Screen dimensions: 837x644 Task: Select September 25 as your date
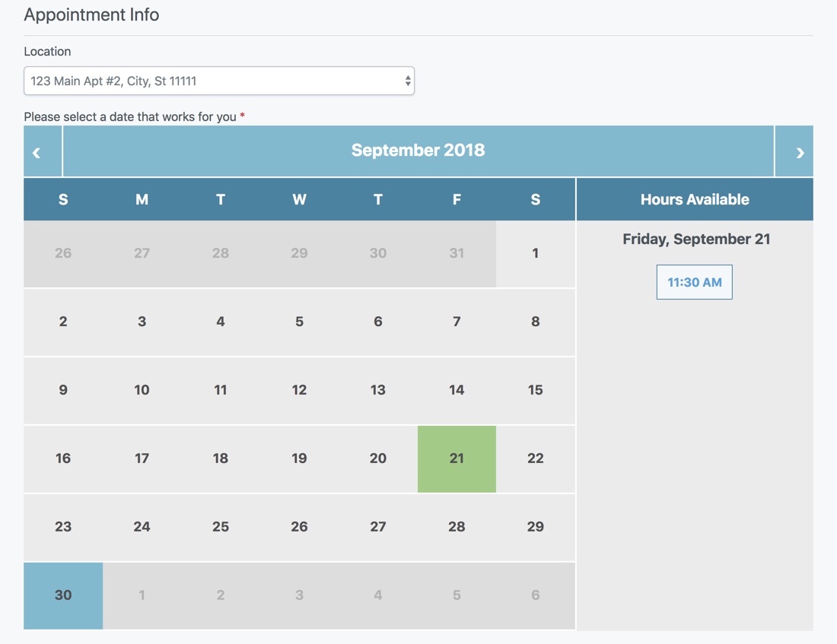221,527
